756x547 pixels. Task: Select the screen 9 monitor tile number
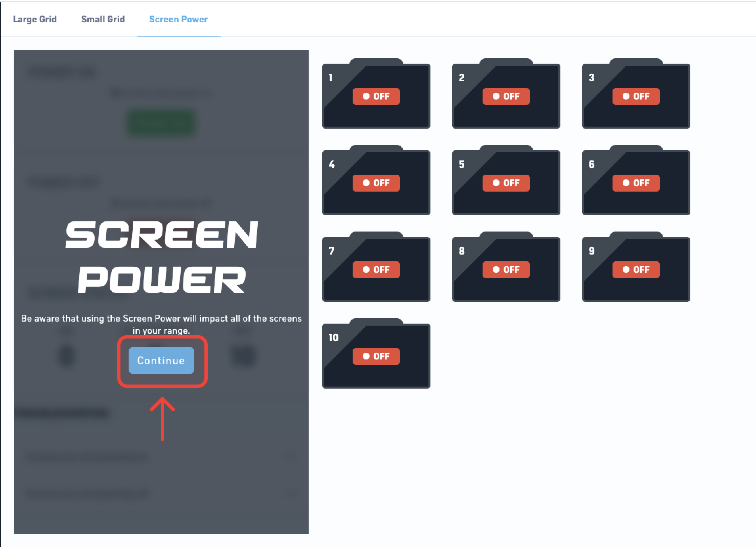click(592, 251)
